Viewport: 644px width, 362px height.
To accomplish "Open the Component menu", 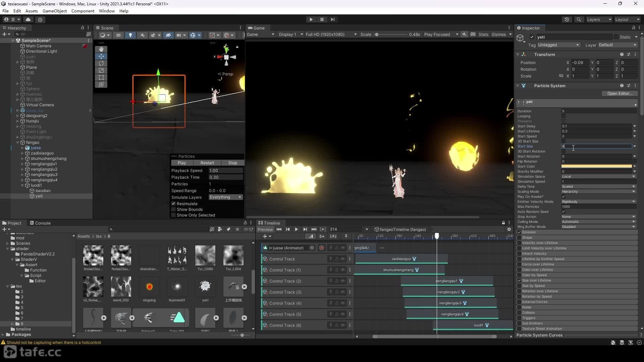I will tap(83, 11).
